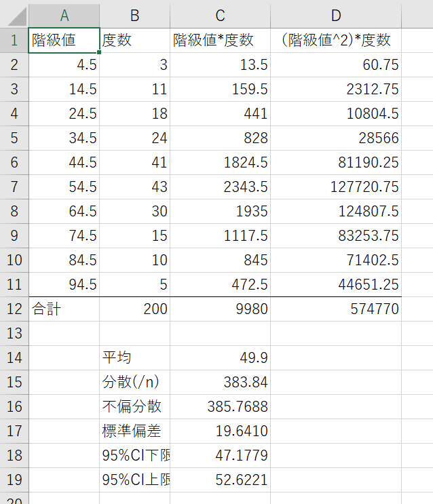Select frequency cell with value 11
Viewport: 433px width, 504px height.
[135, 89]
